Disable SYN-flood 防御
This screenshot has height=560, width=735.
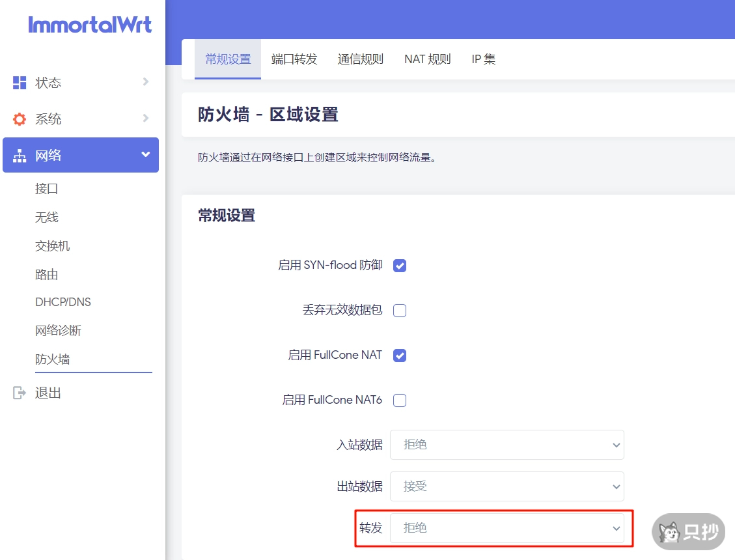(x=399, y=265)
